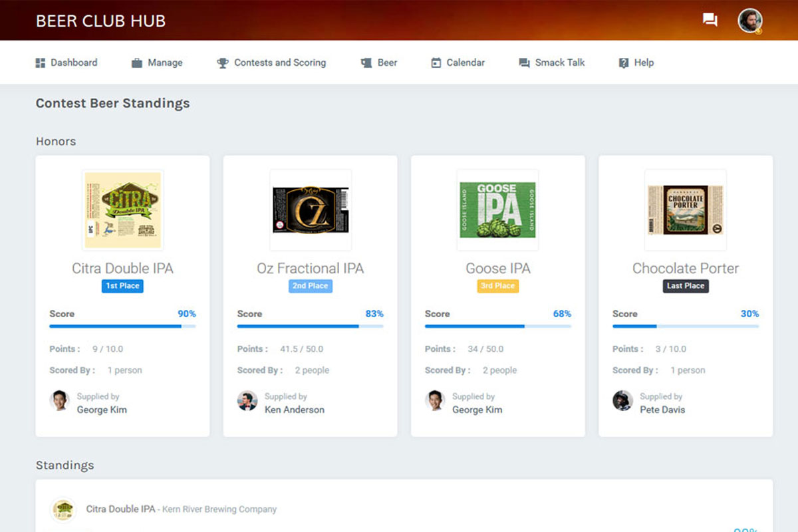This screenshot has width=798, height=532.
Task: Click the user profile avatar in header
Action: coord(749,20)
